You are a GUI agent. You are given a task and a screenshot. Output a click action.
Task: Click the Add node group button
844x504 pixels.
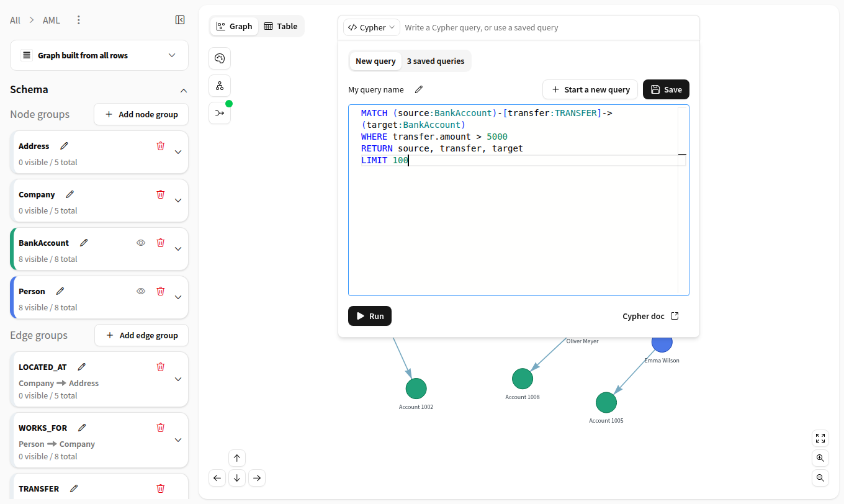point(141,114)
